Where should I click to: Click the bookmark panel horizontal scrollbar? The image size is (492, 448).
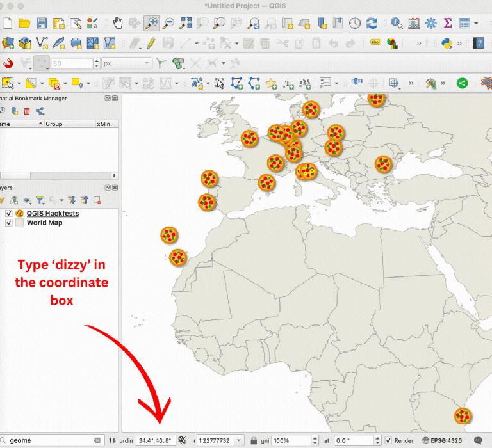coord(58,175)
